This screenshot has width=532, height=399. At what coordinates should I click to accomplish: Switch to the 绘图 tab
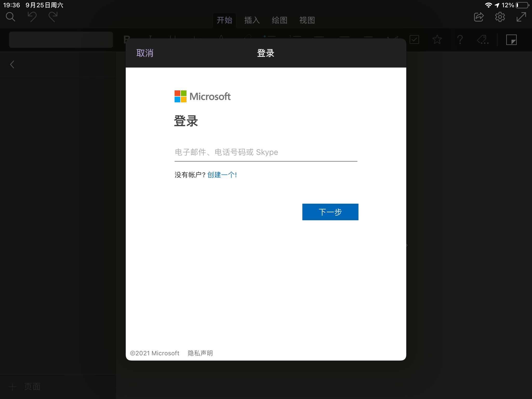(x=279, y=20)
